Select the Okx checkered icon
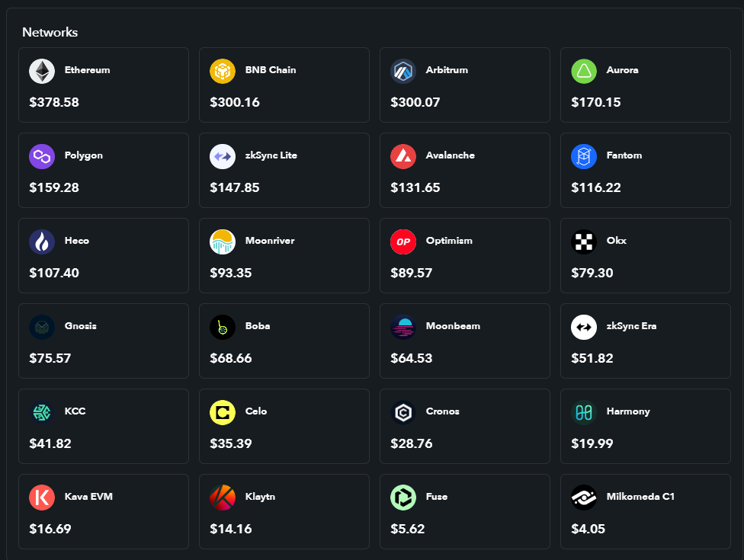 click(584, 242)
